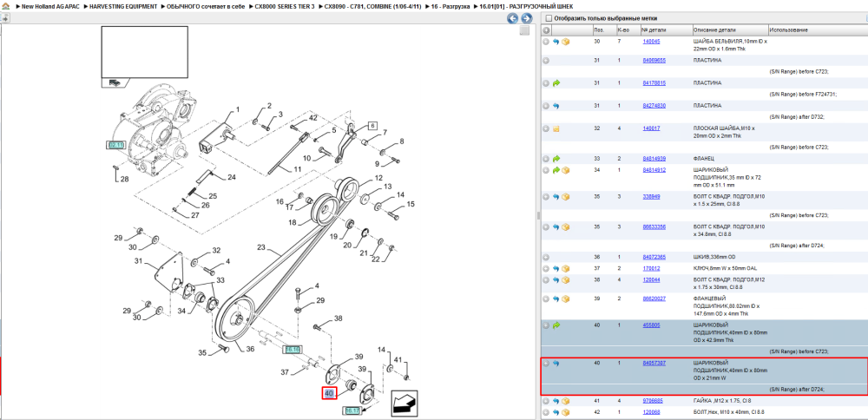Click the green arrow icon for part 455805
Viewport: 868px width, 420px height.
coord(556,325)
